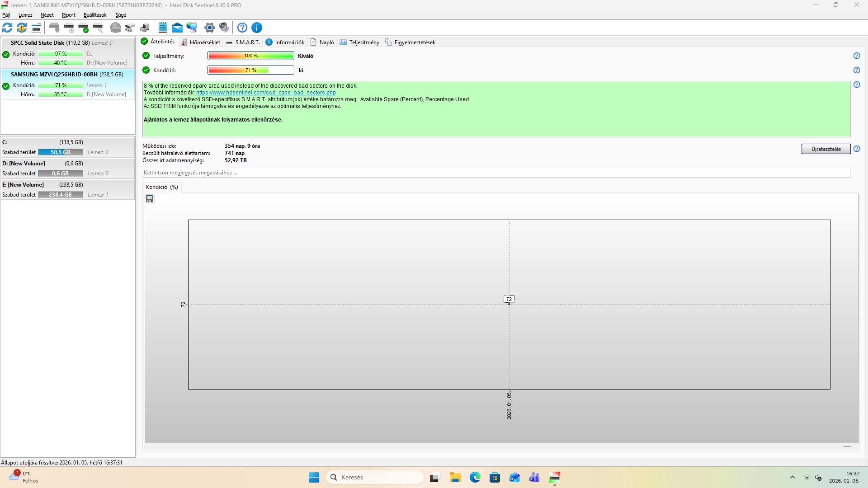Click the blue info circle toolbar icon
Screen dimensions: 868x488
click(x=257, y=28)
